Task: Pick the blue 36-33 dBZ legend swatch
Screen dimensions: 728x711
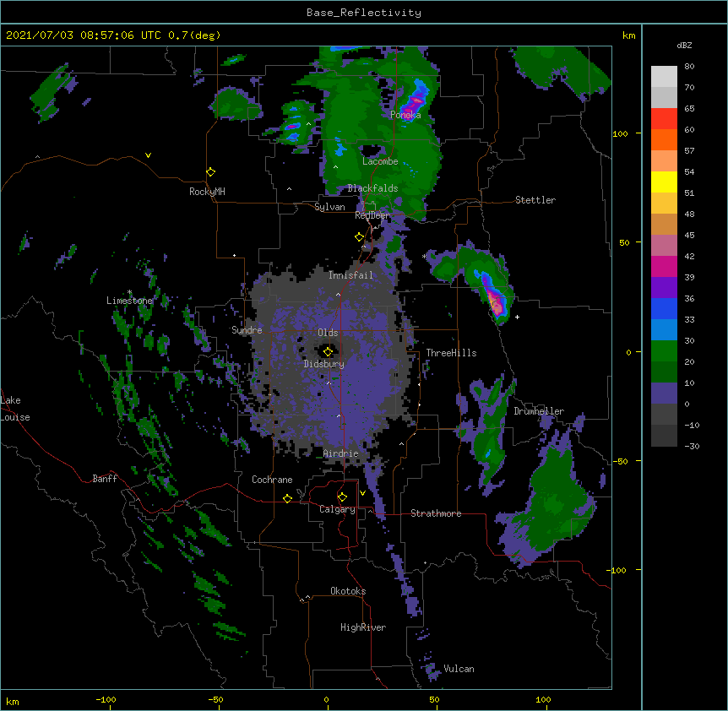Action: coord(664,308)
